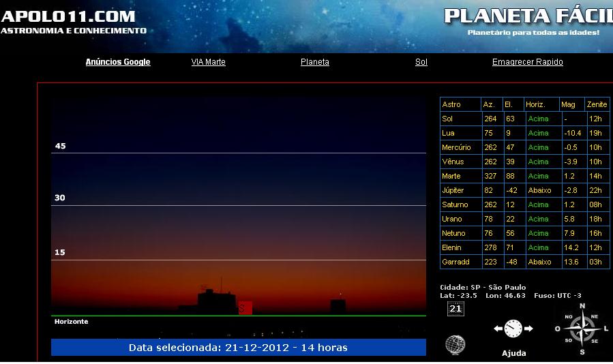
Task: Select the Sol row name
Action: [x=447, y=119]
